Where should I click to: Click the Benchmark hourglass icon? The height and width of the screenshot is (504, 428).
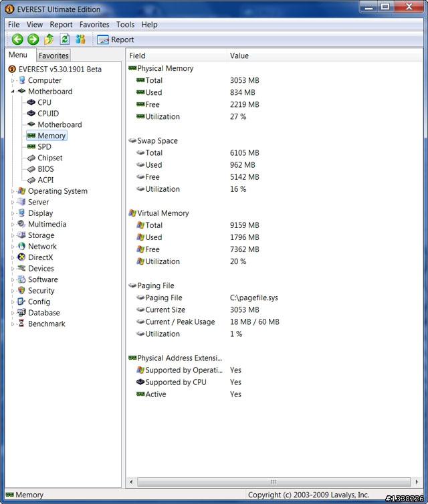(x=21, y=324)
